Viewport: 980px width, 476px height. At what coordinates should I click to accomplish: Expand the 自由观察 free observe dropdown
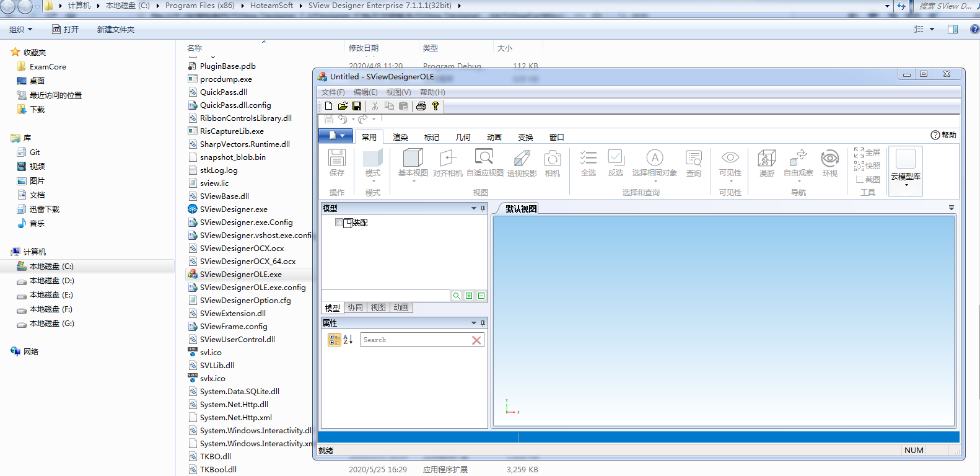pos(798,181)
